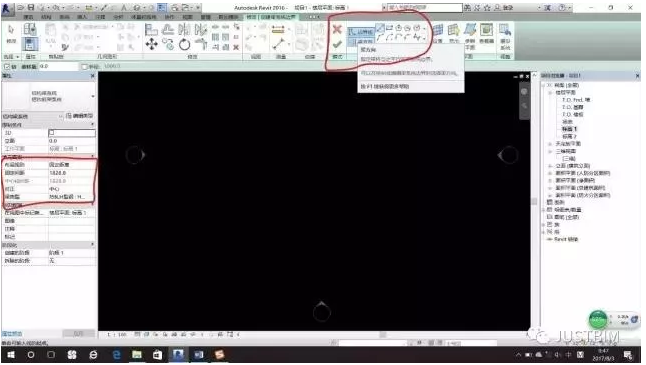Click the Reference Plane icon
Viewport: 646px width, 365px height.
(x=470, y=30)
